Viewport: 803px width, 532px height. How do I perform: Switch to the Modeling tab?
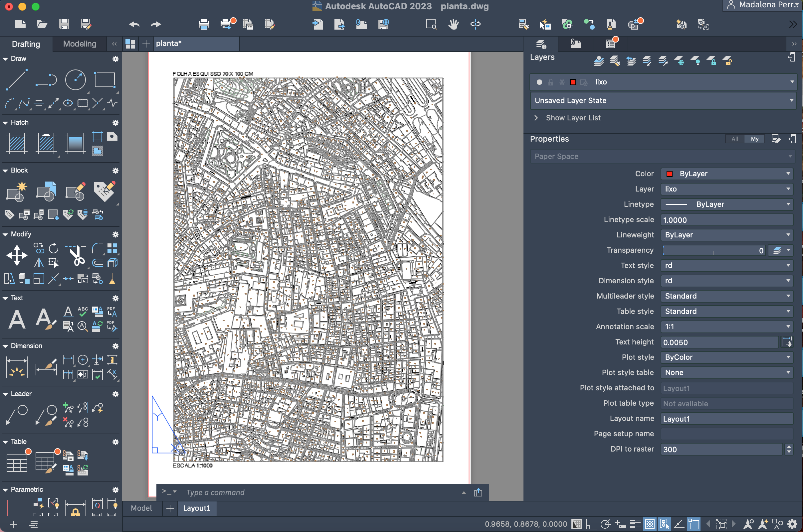point(80,44)
